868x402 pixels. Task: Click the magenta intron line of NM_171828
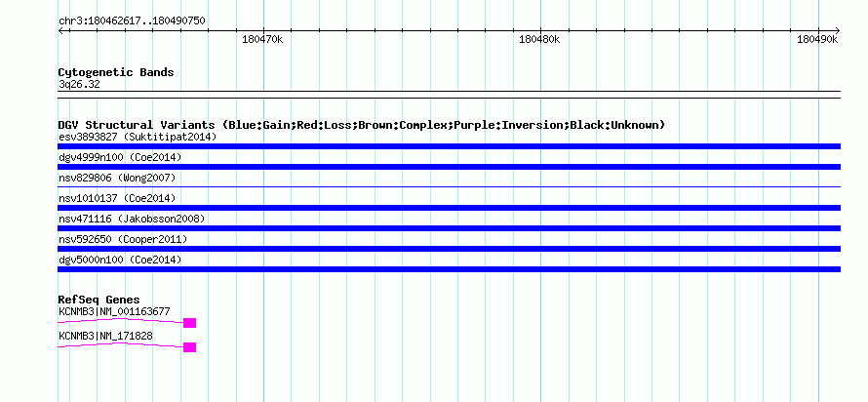(121, 344)
